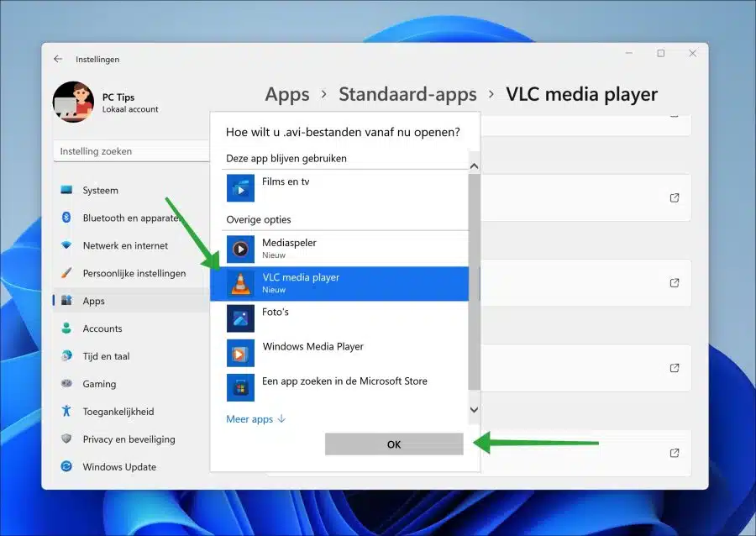Click the Films en tv app icon
The height and width of the screenshot is (536, 756).
tap(240, 188)
